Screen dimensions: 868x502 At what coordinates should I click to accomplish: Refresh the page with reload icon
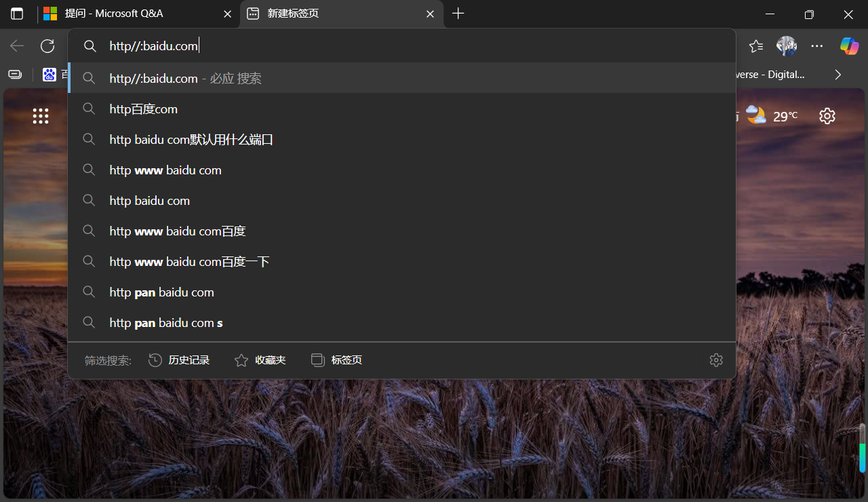click(47, 46)
